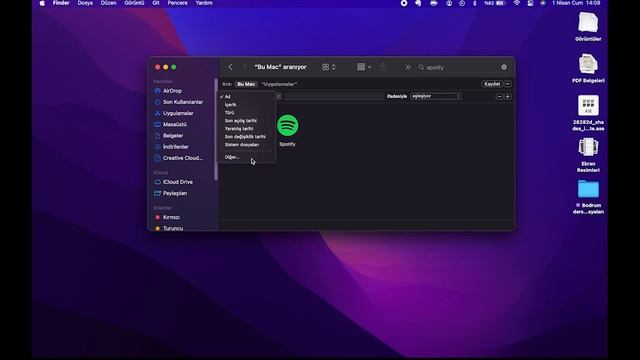Open the Düzen menu
The height and width of the screenshot is (360, 640).
coord(108,3)
